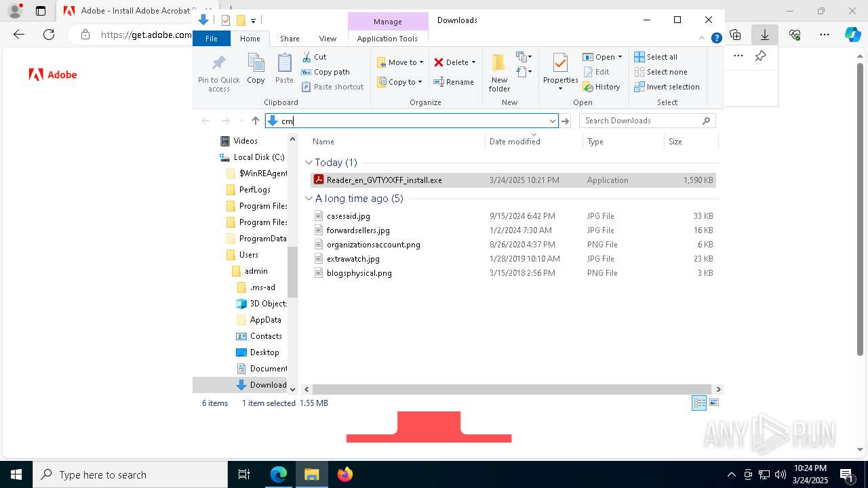This screenshot has height=488, width=868.
Task: Collapse the Today (1) group
Action: [x=309, y=163]
